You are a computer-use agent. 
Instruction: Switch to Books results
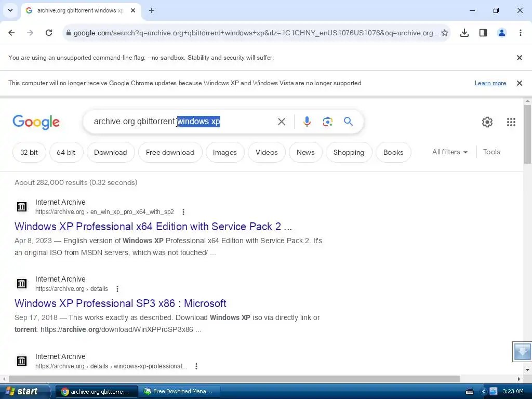coord(393,152)
